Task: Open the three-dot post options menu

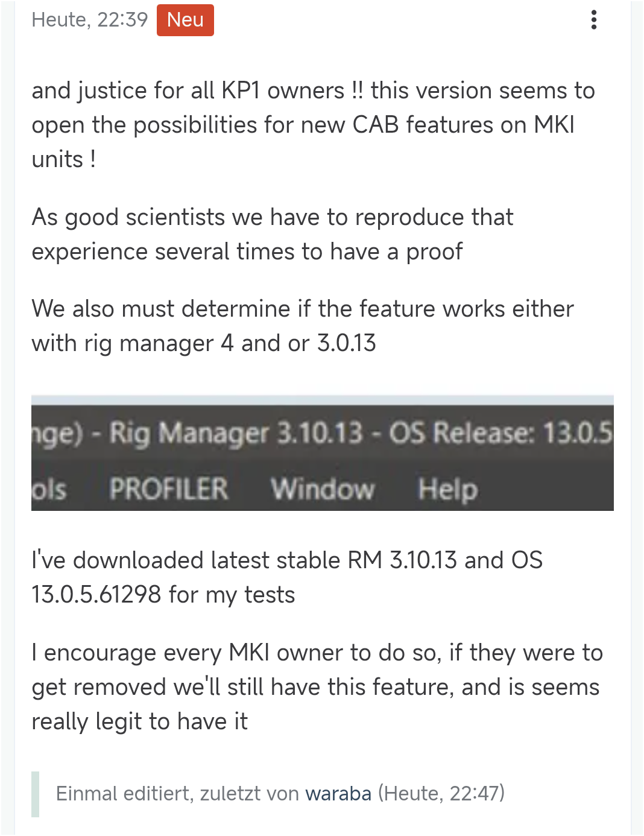Action: (594, 20)
